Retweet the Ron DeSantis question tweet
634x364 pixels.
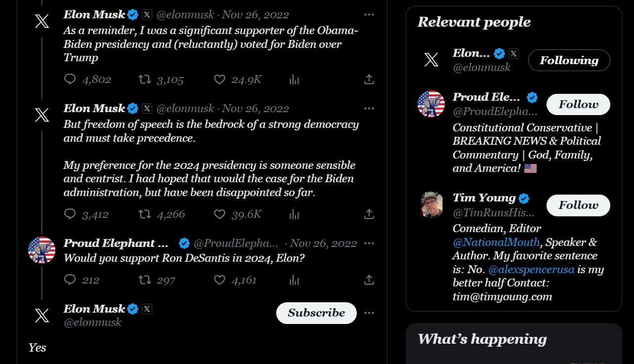coord(145,280)
